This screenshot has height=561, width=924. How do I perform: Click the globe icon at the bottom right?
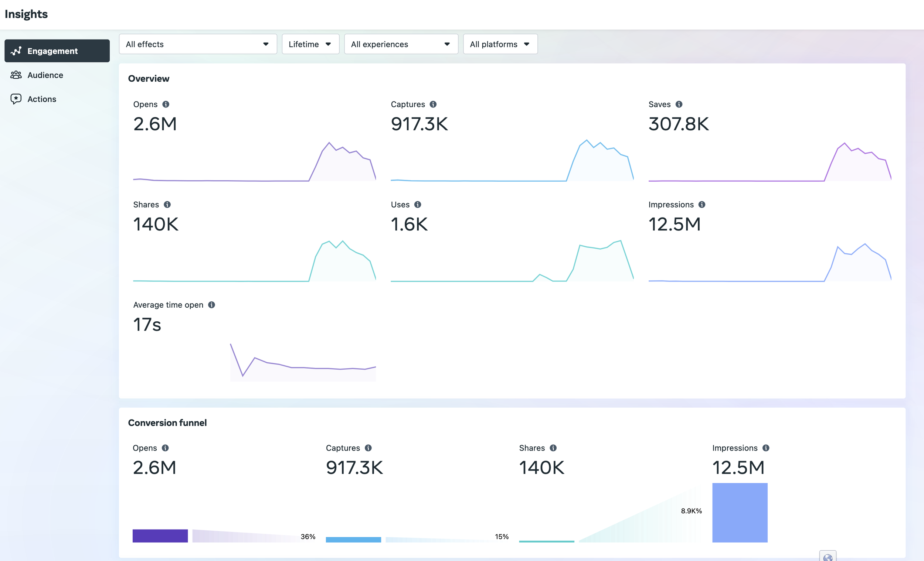pos(828,557)
